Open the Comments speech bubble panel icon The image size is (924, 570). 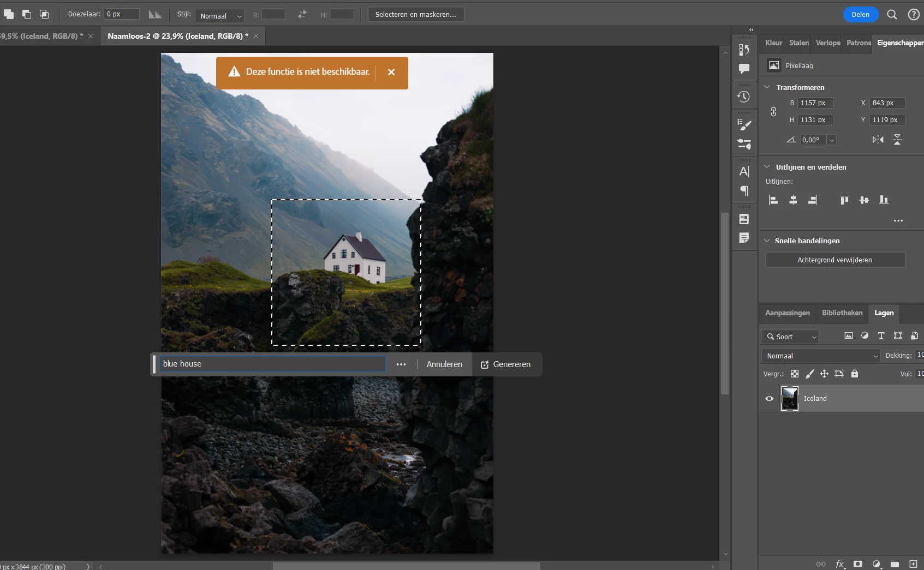744,69
